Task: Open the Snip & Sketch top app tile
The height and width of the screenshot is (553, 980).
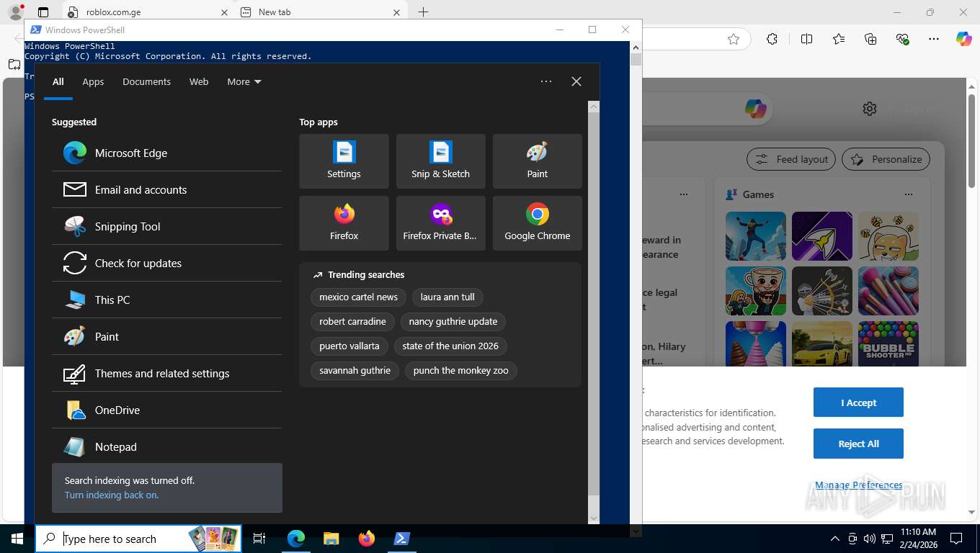Action: click(440, 161)
